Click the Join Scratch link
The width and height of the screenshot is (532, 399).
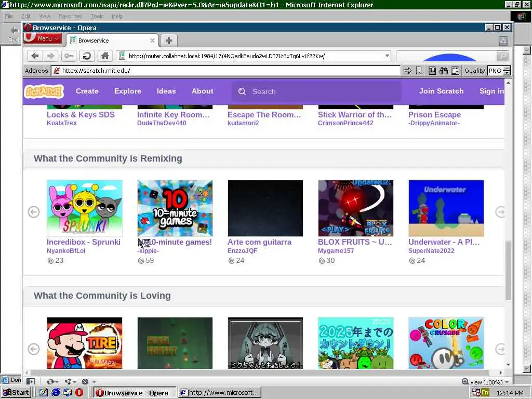click(441, 91)
